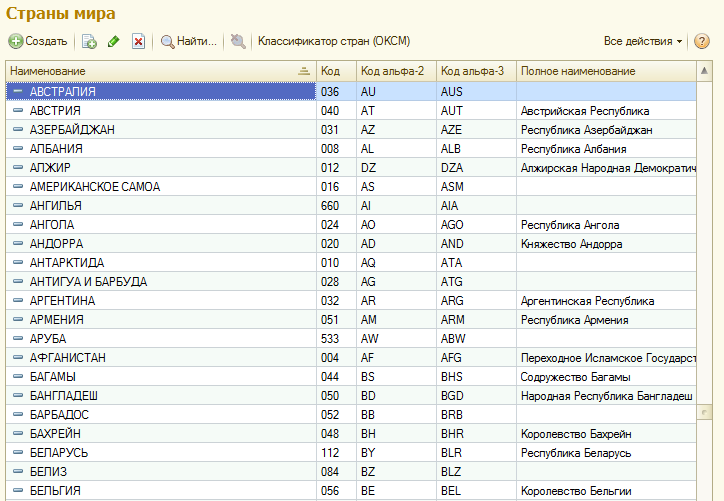Screen dimensions: 724x501
Task: Click the item icon next to АНГОЛА
Action: (x=18, y=224)
